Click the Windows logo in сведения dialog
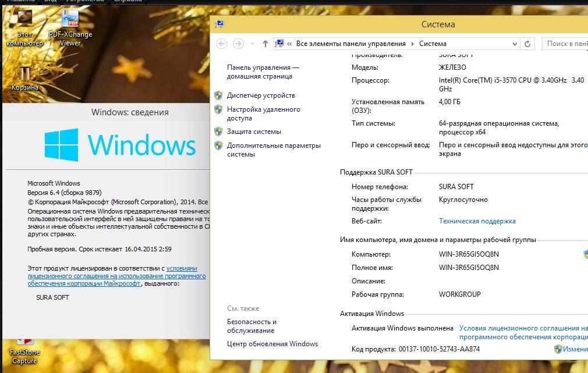The width and height of the screenshot is (588, 373). tap(120, 145)
